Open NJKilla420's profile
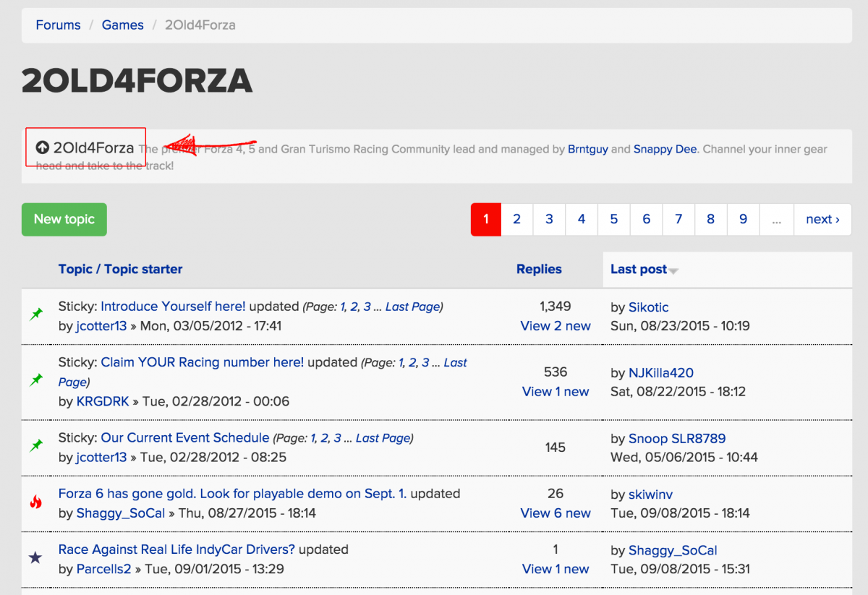The height and width of the screenshot is (595, 868). coord(661,373)
